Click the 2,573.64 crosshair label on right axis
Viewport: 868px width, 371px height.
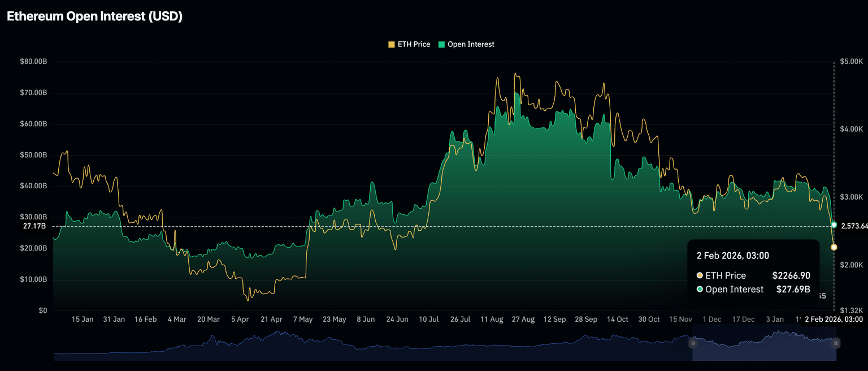tap(854, 226)
